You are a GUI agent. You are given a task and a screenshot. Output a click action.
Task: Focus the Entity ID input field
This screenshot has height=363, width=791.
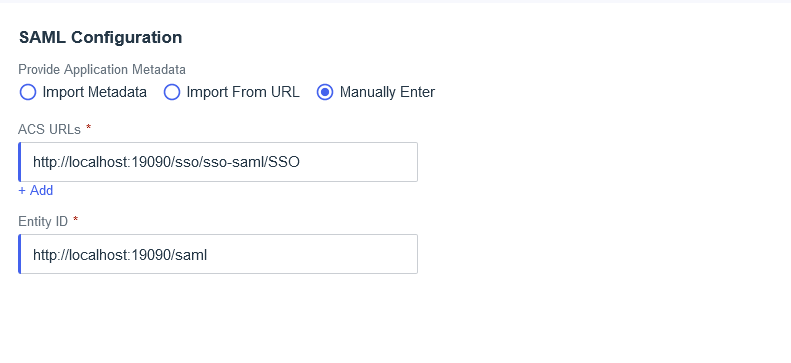pyautogui.click(x=218, y=254)
